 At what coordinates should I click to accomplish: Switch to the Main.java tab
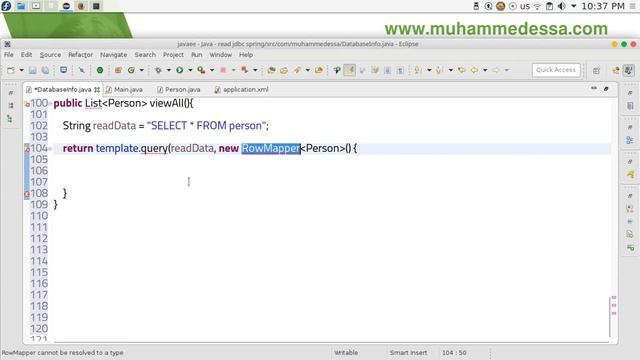124,89
